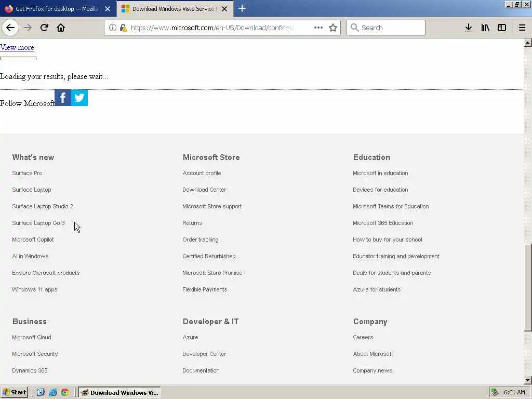Click the View more link

(17, 47)
